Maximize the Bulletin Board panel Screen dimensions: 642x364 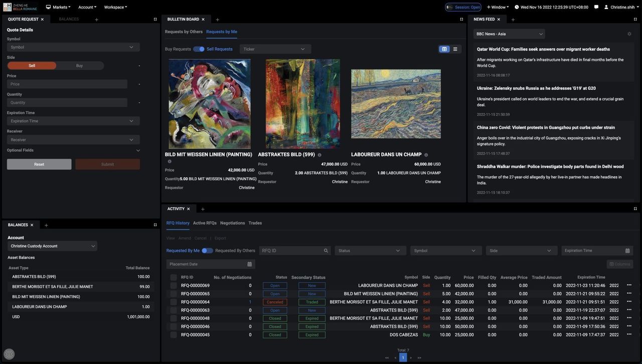(x=461, y=19)
